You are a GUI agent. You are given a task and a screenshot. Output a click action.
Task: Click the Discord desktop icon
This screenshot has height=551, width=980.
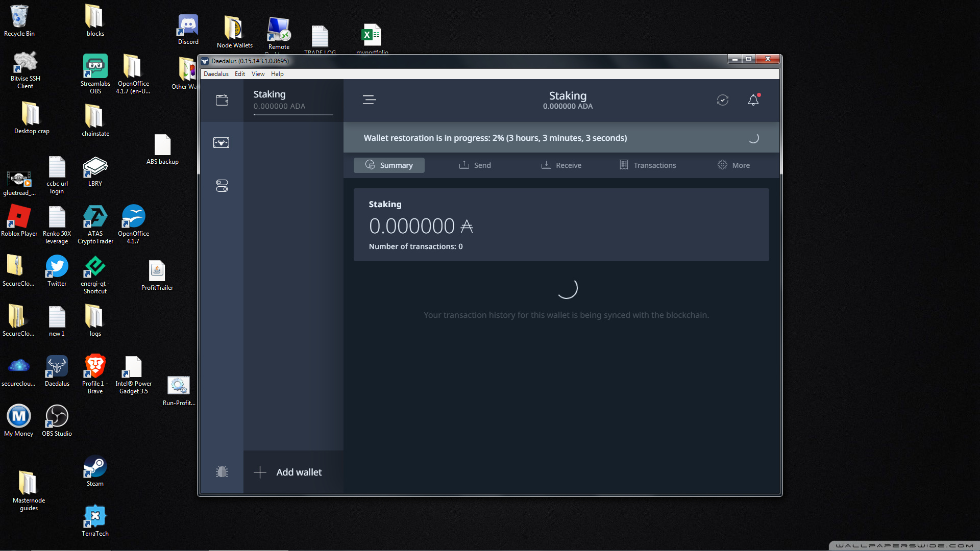coord(188,30)
